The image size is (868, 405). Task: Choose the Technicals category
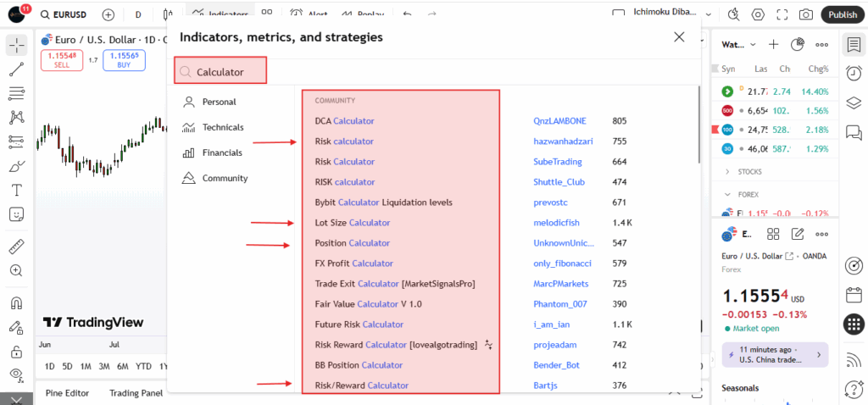[222, 127]
